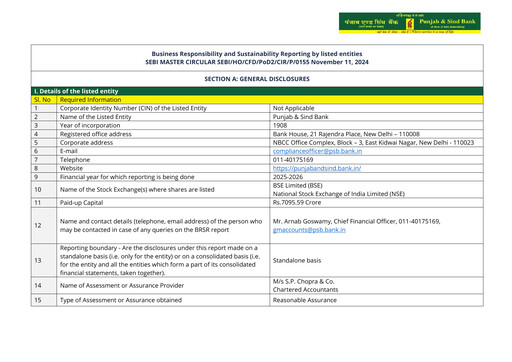Select the 'Not Applicable' CIN value

tap(293, 108)
